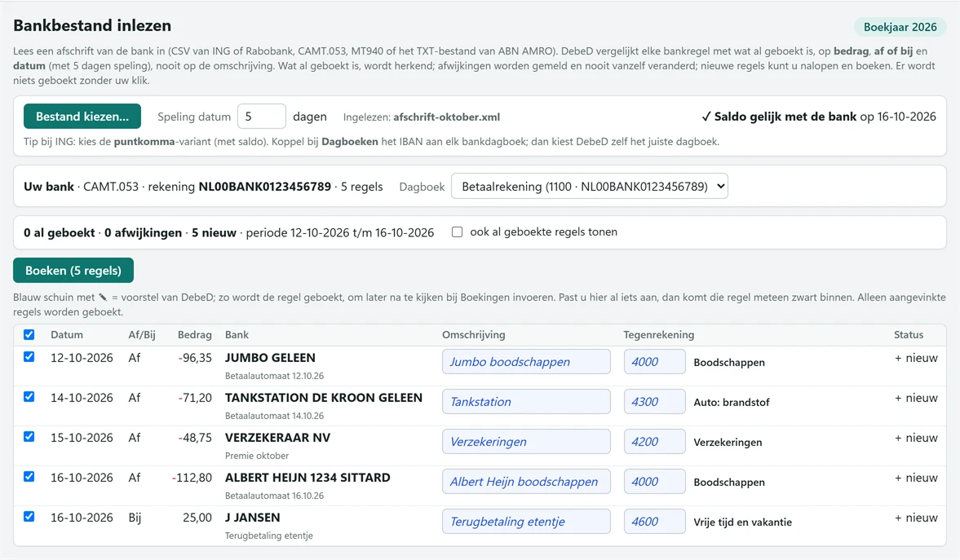The width and height of the screenshot is (960, 560).
Task: Click the Bestand kiezen... button
Action: pyautogui.click(x=82, y=117)
